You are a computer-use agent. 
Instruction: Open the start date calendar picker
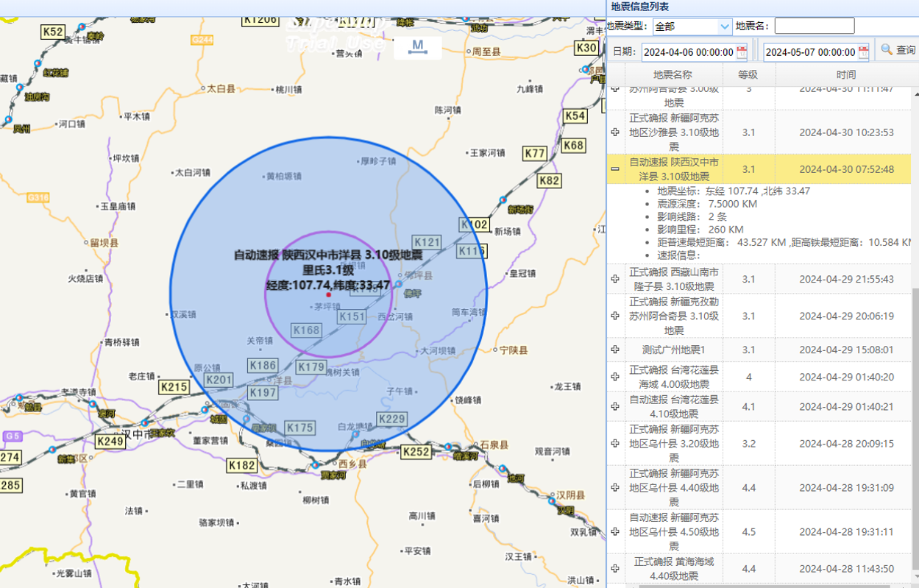742,52
